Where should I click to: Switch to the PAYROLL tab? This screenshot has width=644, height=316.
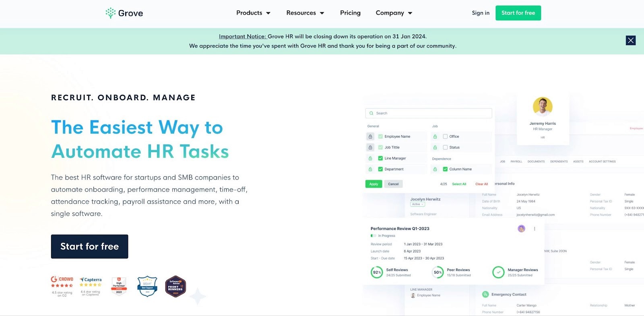516,161
